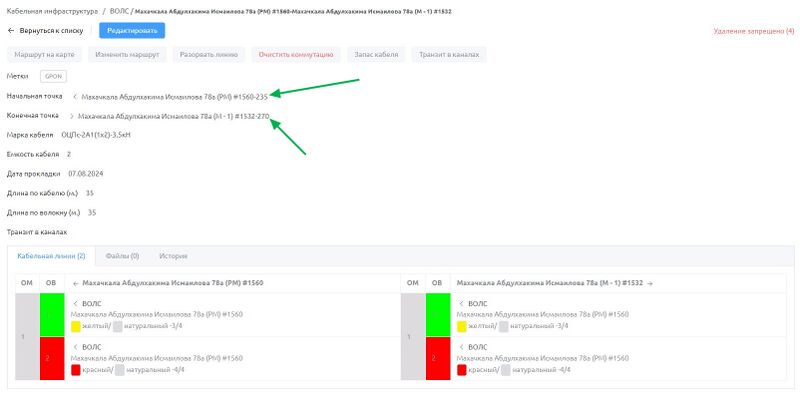Click left chevron before Начальная точка address
Screen dimensions: 800x394
74,96
